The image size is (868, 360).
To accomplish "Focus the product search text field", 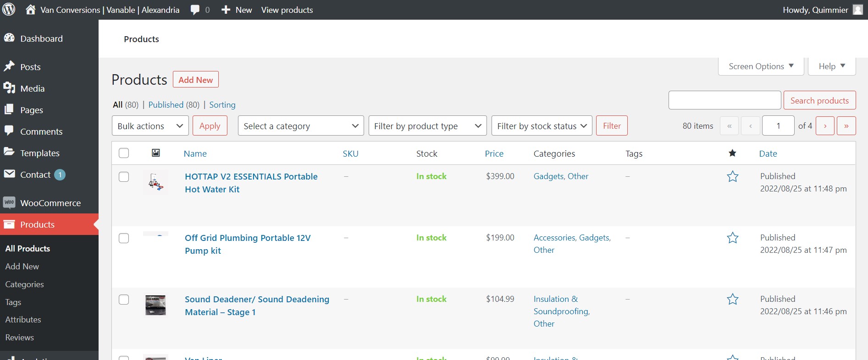I will click(x=725, y=100).
